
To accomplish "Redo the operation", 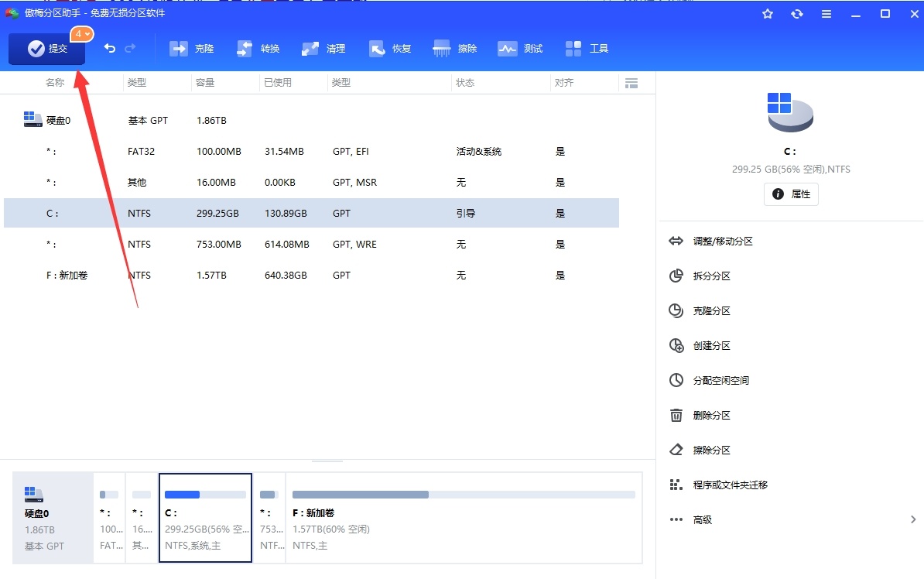I will coord(130,48).
